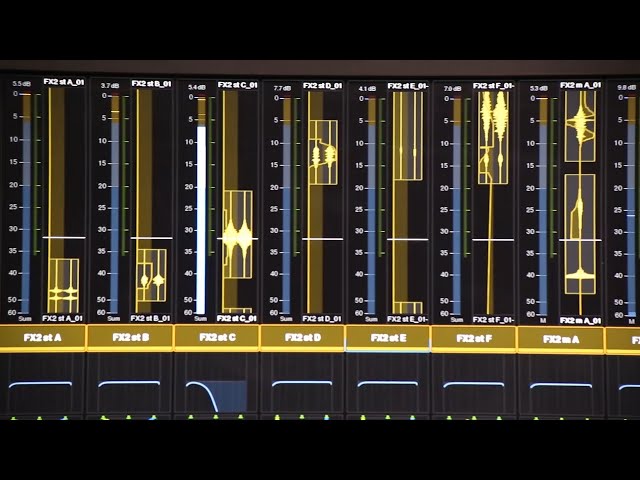Open EQ curve of FX2 st D

pos(302,384)
